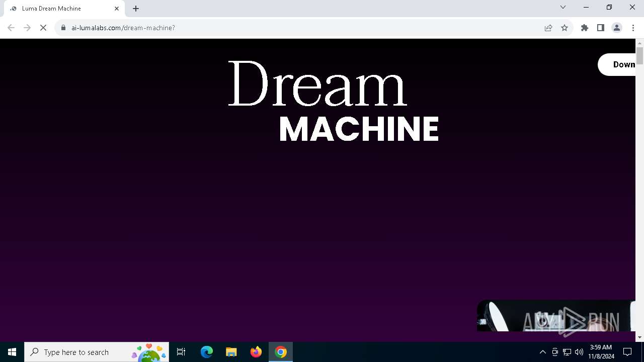Restore down the Chrome window
This screenshot has width=644, height=362.
tap(609, 7)
